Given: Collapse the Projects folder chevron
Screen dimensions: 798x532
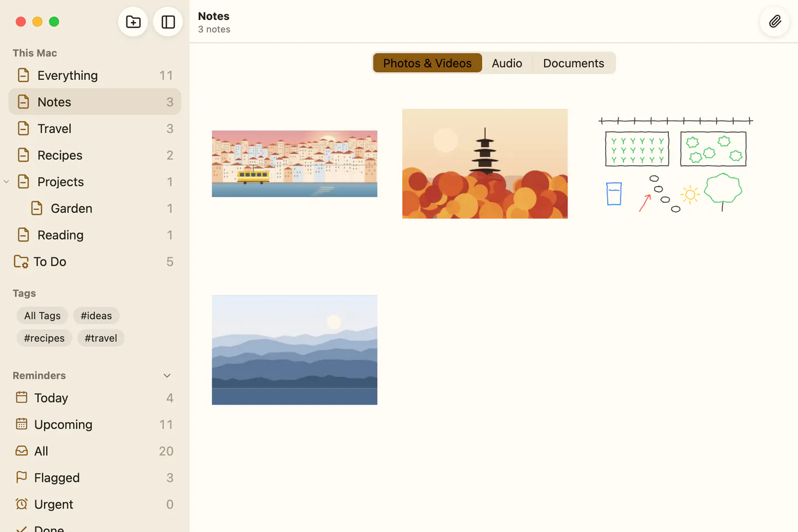Looking at the screenshot, I should pyautogui.click(x=7, y=181).
